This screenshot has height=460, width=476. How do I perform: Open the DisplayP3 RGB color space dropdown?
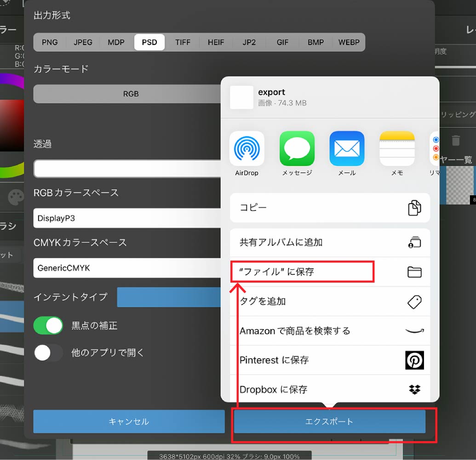(x=127, y=218)
